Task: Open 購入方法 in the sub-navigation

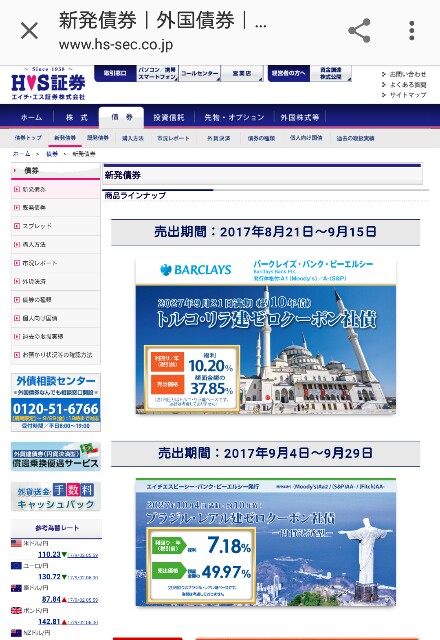Action: tap(133, 138)
